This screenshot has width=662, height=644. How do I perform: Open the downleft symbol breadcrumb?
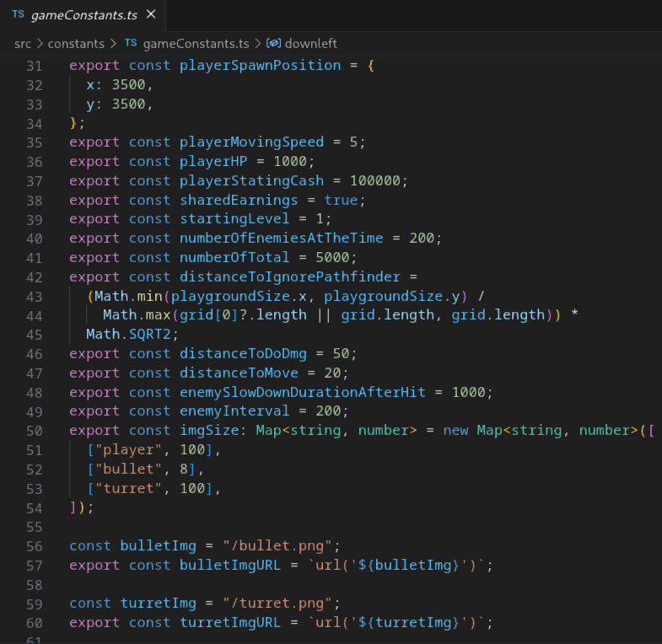pyautogui.click(x=310, y=43)
